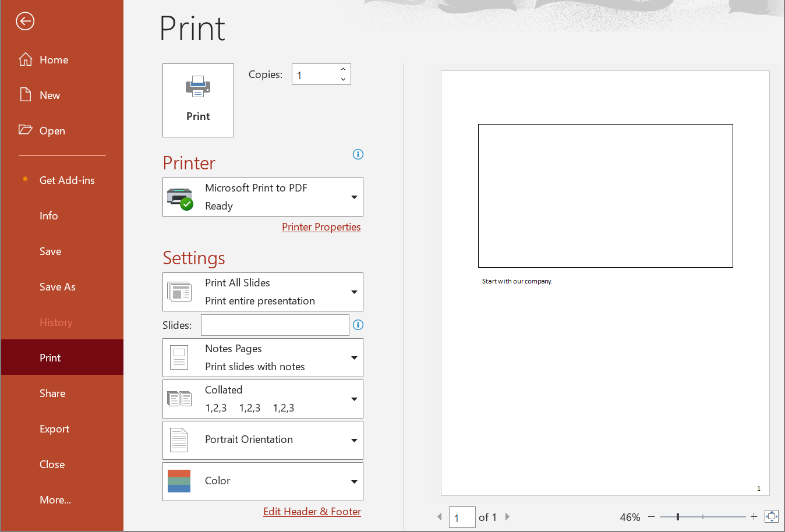Click the Slides range info icon
This screenshot has height=532, width=785.
(x=358, y=325)
